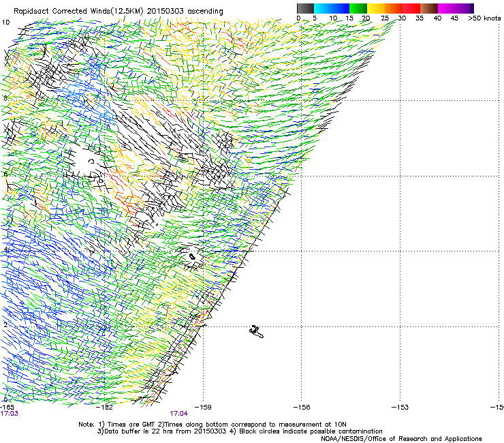The height and width of the screenshot is (443, 504).
Task: Click the purple '17:04' time label
Action: point(178,414)
